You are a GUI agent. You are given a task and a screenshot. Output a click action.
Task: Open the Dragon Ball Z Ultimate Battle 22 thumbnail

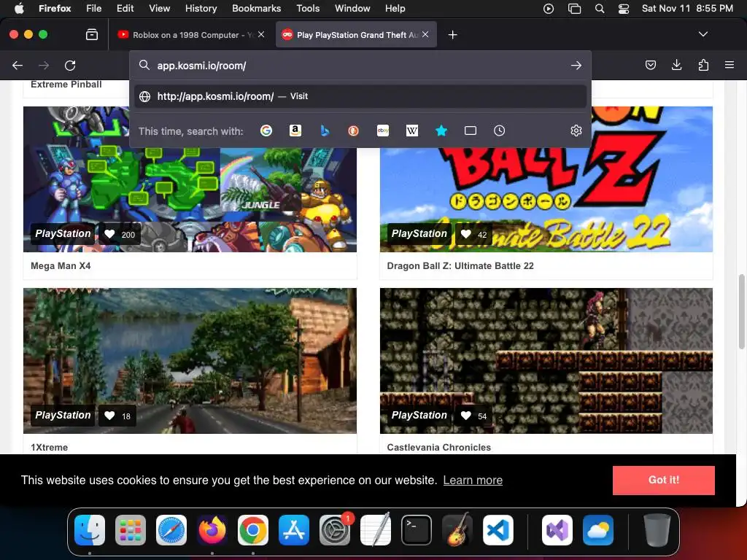click(x=546, y=179)
